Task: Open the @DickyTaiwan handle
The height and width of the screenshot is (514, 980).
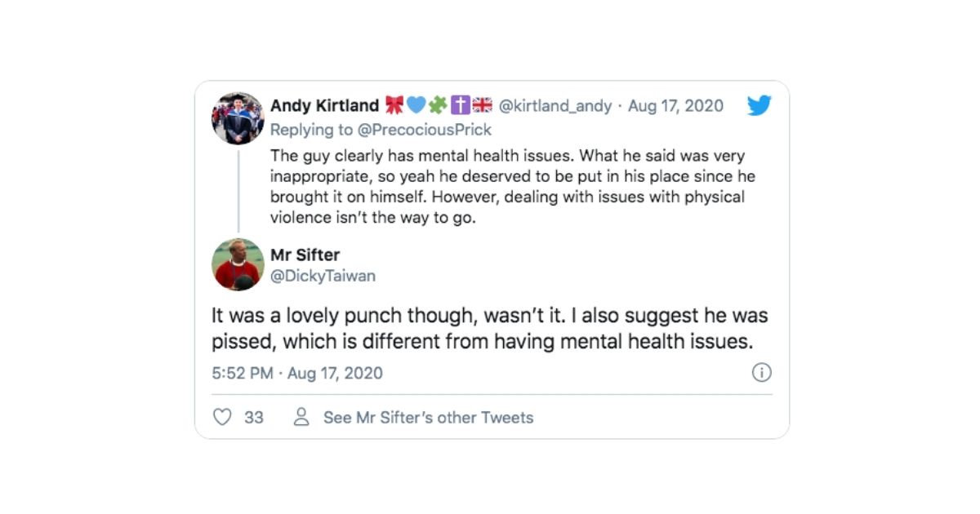Action: click(323, 276)
